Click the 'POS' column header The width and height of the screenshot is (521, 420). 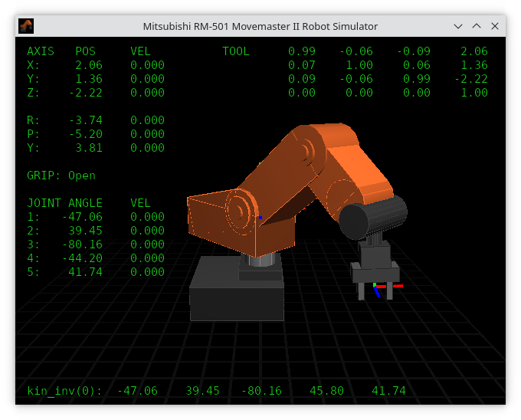[85, 51]
